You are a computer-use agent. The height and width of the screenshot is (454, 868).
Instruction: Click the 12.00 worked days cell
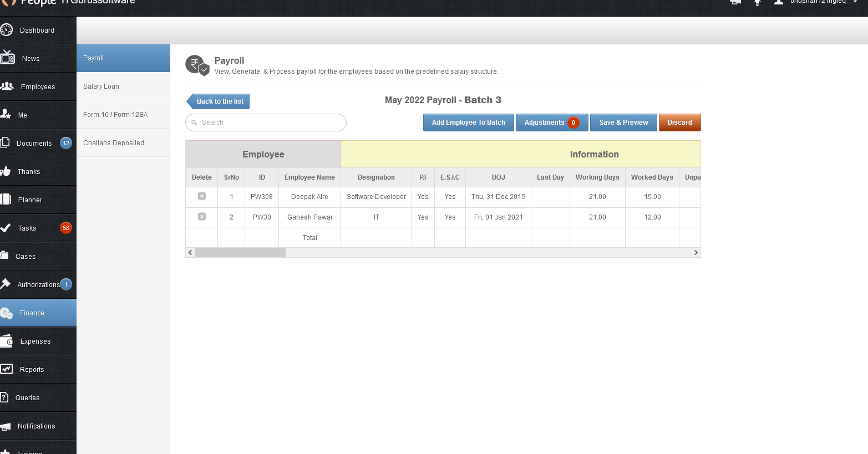[x=652, y=217]
